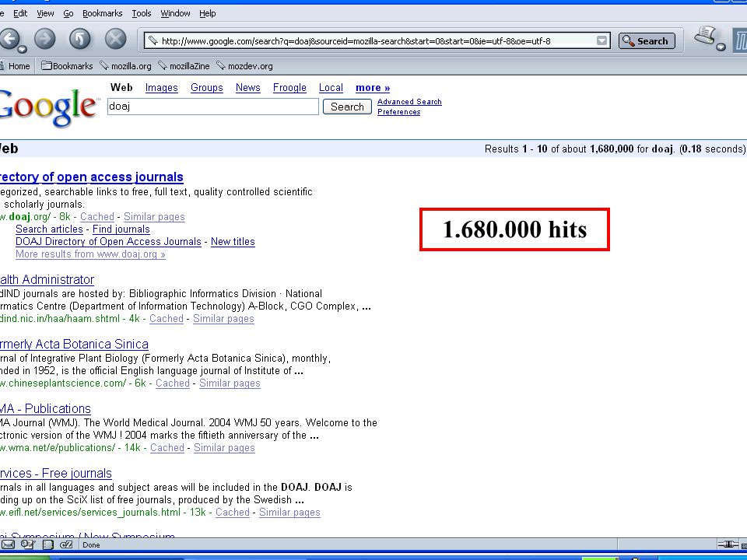Click the toolbar Search button with magnifier
747x560 pixels.
(647, 41)
